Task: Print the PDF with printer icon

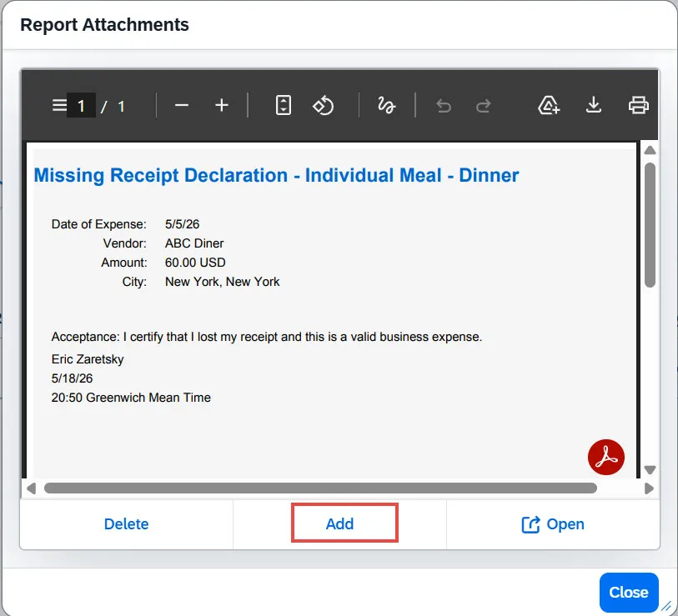Action: (x=638, y=105)
